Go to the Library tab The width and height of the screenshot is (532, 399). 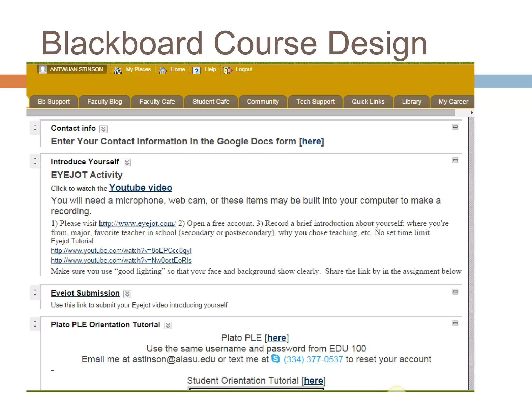(x=411, y=102)
